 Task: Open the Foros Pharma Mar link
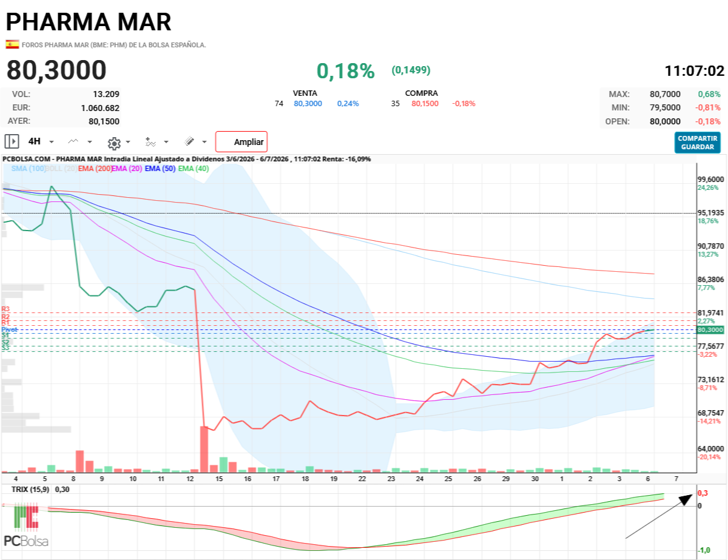[114, 45]
